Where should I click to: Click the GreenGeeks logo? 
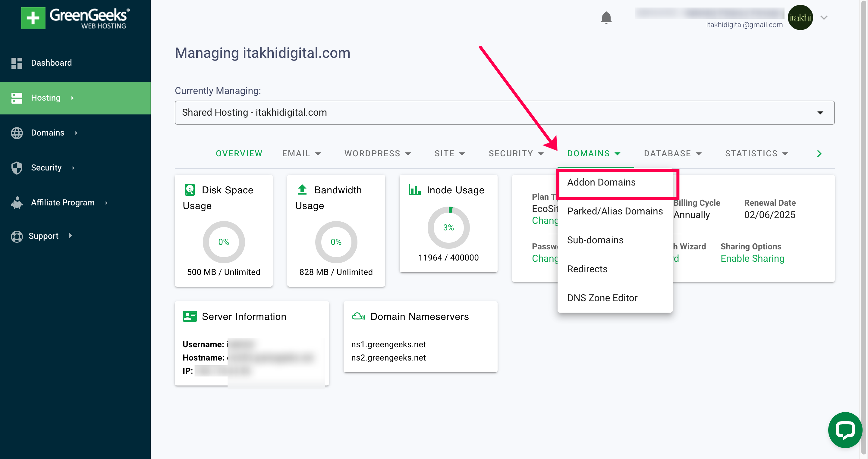coord(74,17)
